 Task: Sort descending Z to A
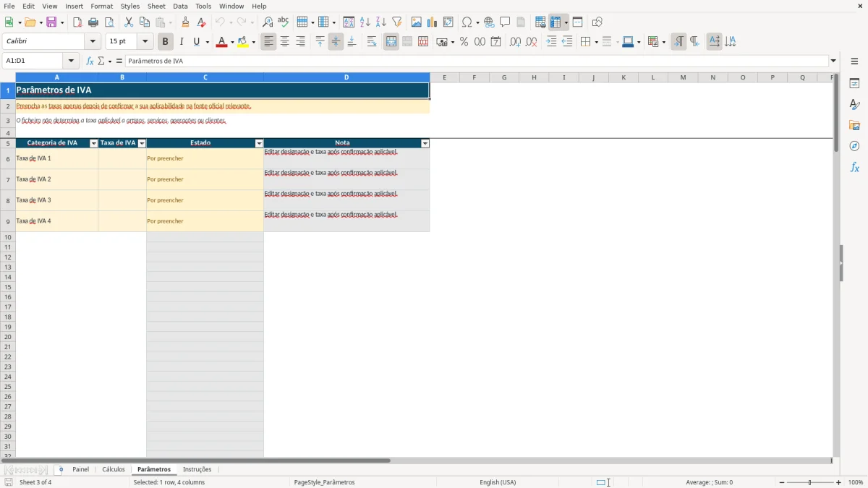pos(381,22)
